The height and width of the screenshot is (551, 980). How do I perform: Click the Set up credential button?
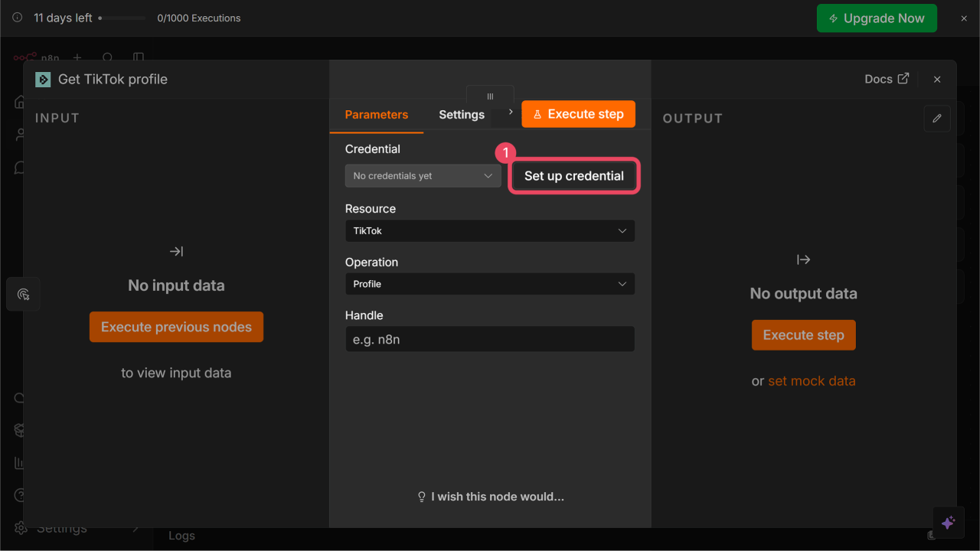[x=574, y=176]
